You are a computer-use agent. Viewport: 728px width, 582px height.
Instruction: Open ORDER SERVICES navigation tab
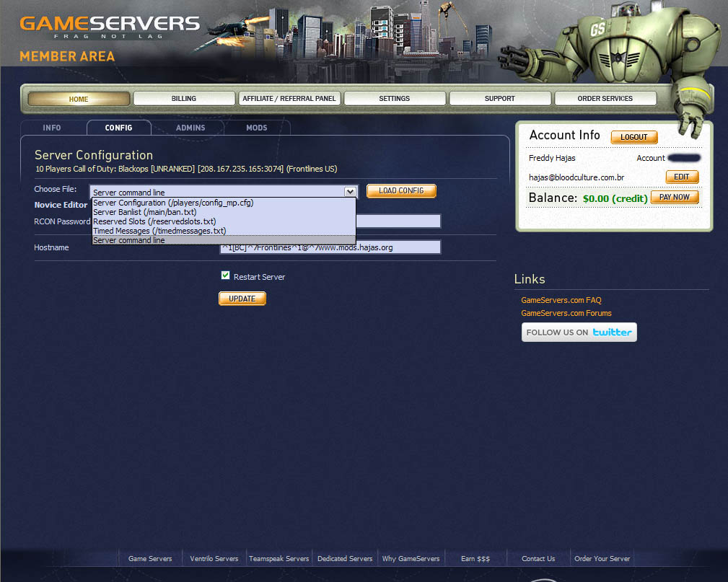[605, 98]
